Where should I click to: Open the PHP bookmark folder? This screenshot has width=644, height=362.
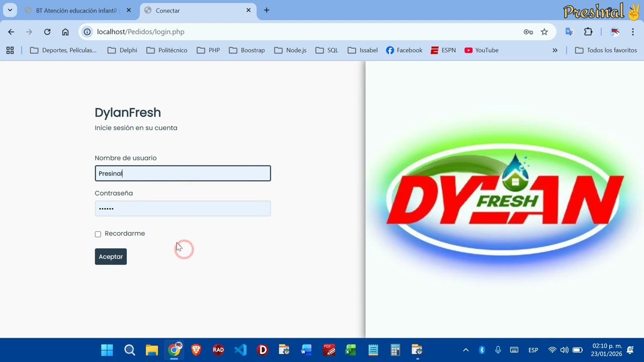pyautogui.click(x=208, y=50)
